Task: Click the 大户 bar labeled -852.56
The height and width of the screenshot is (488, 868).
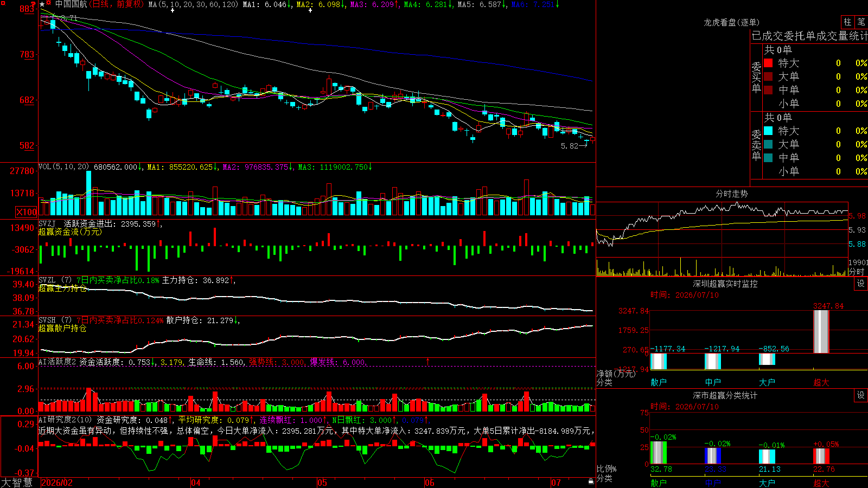Action: pyautogui.click(x=767, y=359)
